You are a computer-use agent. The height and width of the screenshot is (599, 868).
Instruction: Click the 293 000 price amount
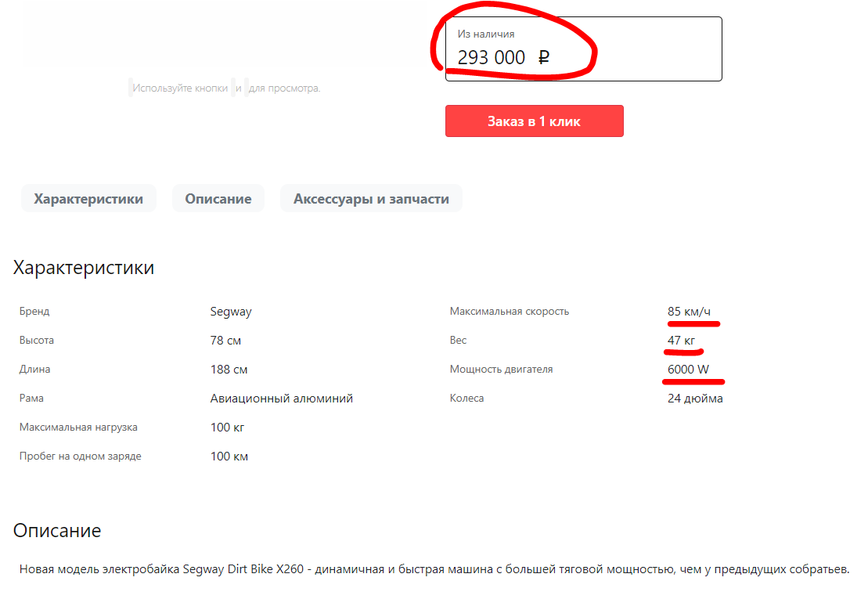[492, 57]
